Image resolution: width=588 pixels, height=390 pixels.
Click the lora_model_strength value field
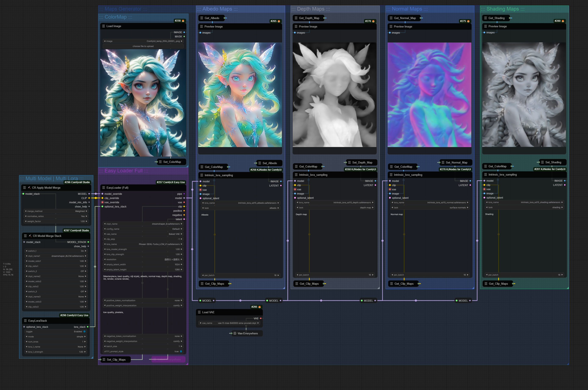(x=143, y=249)
